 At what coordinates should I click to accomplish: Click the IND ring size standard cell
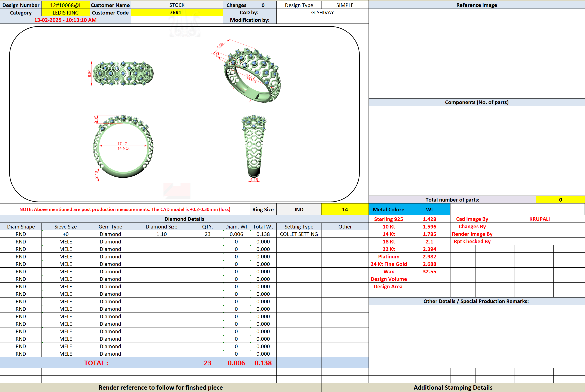click(x=299, y=209)
